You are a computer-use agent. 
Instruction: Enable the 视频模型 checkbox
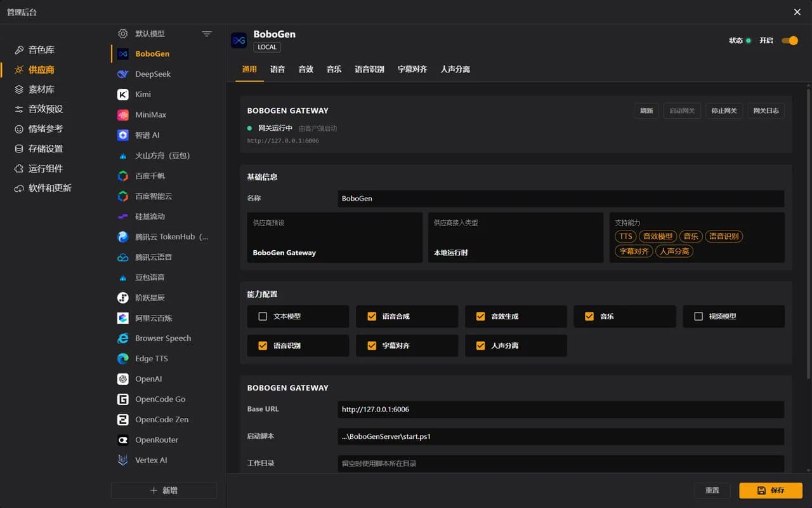698,316
